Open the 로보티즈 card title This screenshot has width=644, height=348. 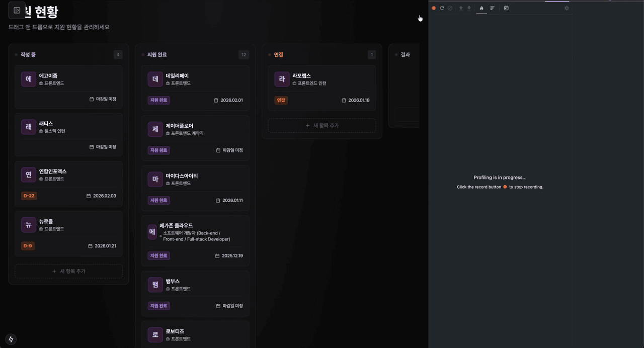click(x=175, y=331)
